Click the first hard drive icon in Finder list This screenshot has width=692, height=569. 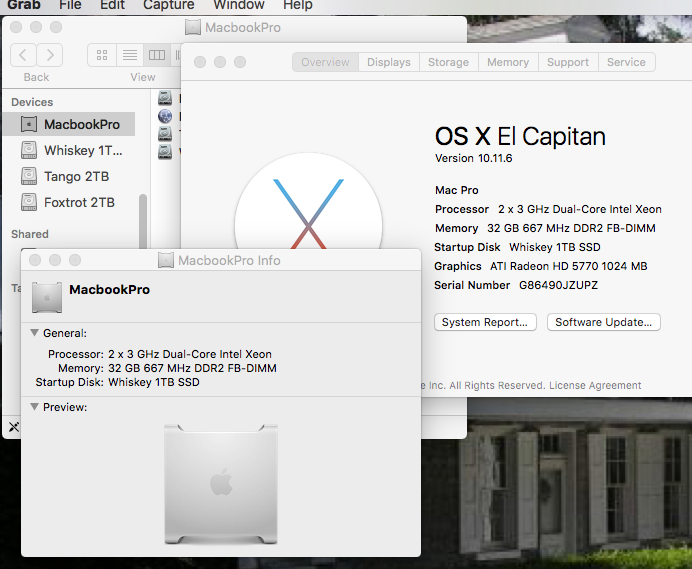pyautogui.click(x=165, y=98)
